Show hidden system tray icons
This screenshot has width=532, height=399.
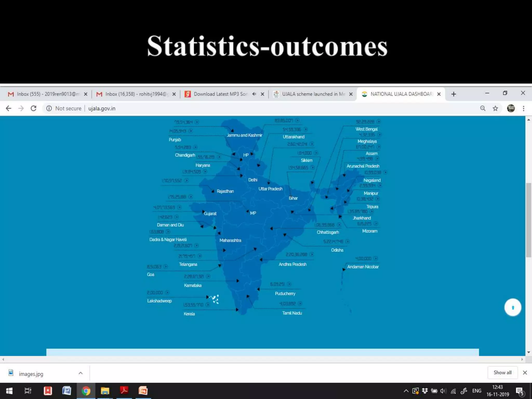click(406, 391)
